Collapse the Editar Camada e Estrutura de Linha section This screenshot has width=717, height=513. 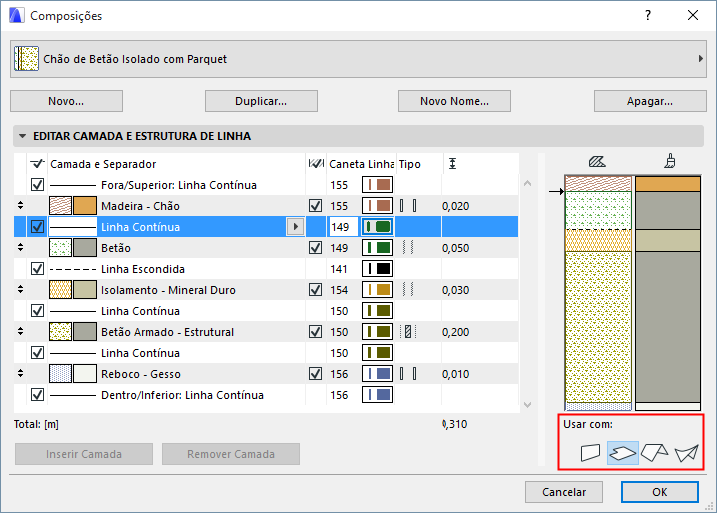pyautogui.click(x=22, y=136)
